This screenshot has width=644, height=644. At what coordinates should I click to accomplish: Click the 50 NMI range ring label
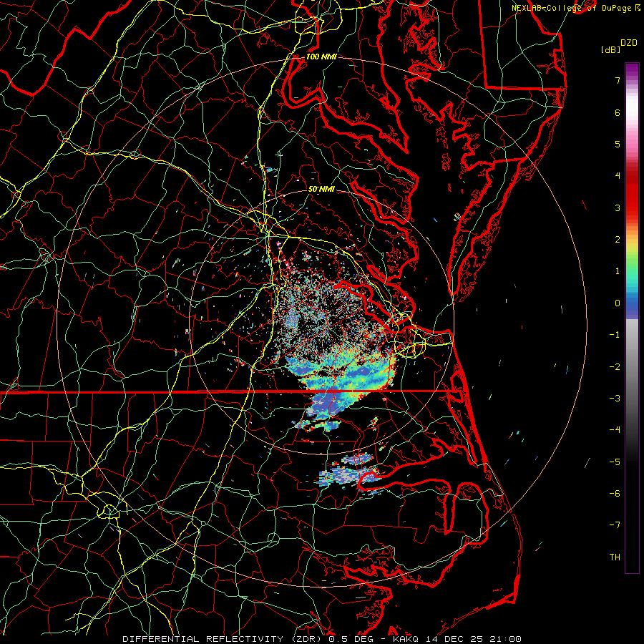321,190
